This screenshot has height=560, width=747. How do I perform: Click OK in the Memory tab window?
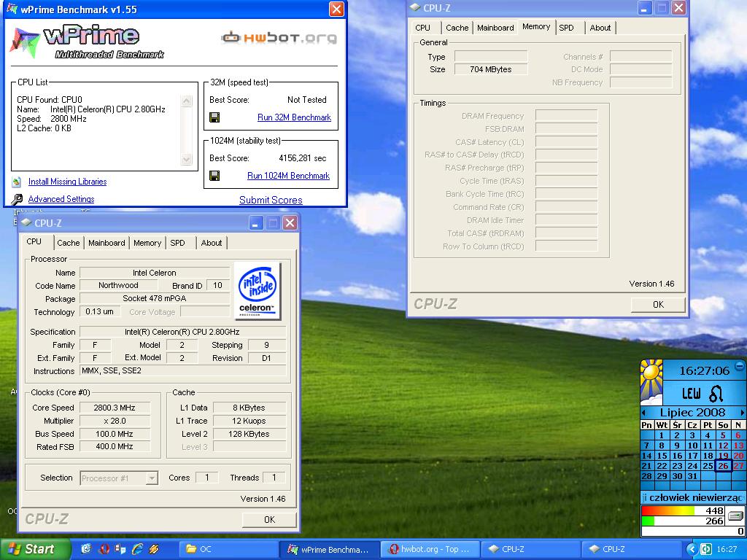click(x=658, y=304)
